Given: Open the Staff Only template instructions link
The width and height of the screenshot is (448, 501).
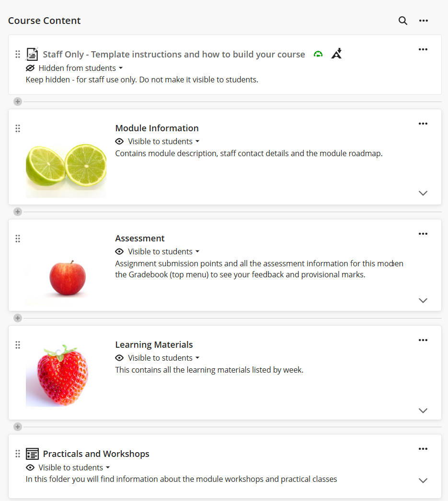Looking at the screenshot, I should click(174, 54).
